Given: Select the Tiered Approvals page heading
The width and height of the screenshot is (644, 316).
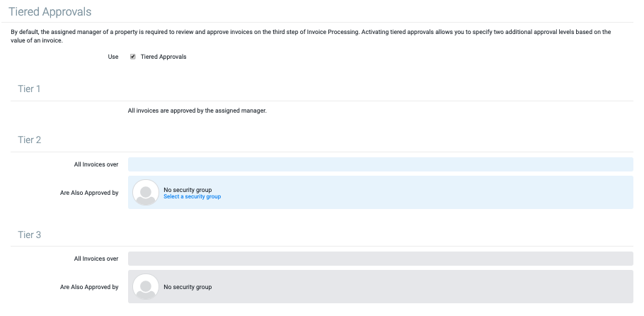Looking at the screenshot, I should point(50,12).
